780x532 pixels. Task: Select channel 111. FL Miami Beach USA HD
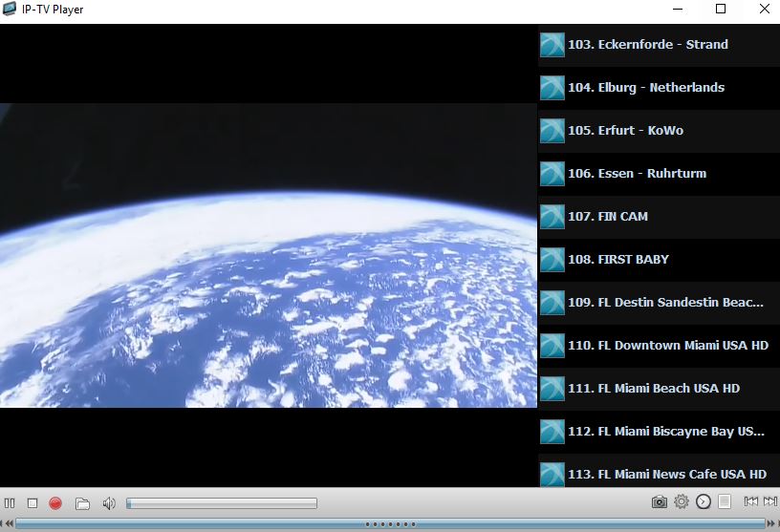click(x=659, y=389)
